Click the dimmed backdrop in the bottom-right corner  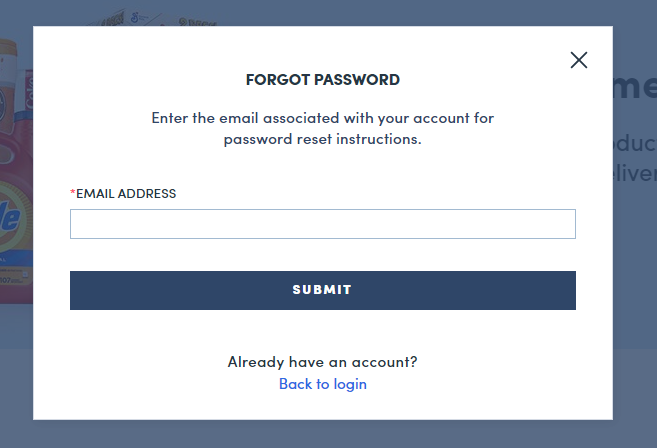point(636,420)
